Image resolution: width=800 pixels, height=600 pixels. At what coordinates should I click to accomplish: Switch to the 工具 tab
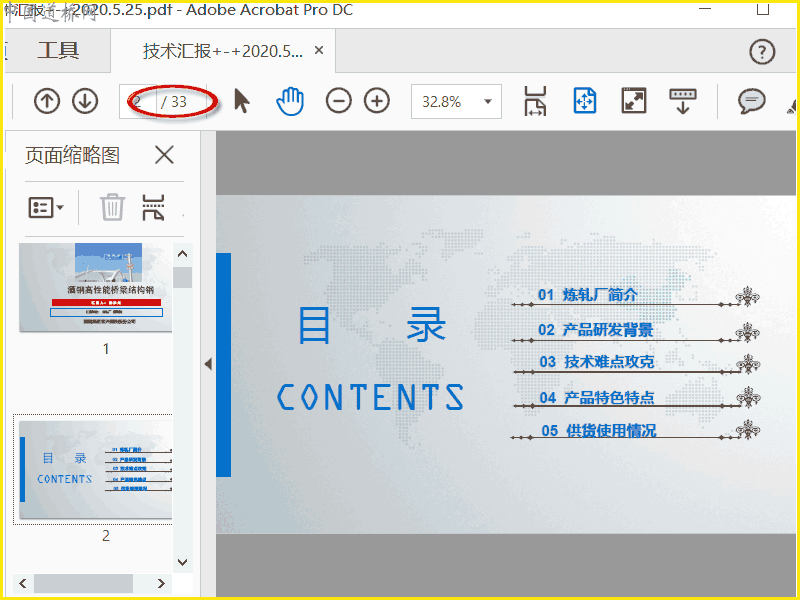coord(58,51)
